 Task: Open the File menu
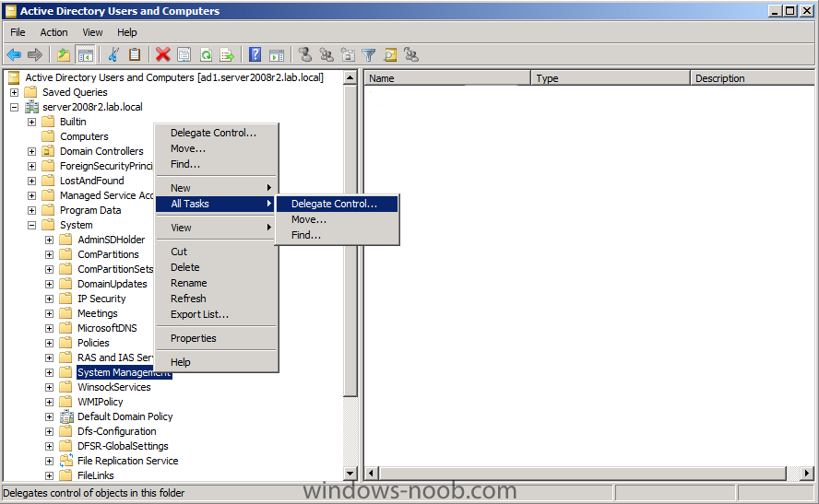(x=18, y=32)
